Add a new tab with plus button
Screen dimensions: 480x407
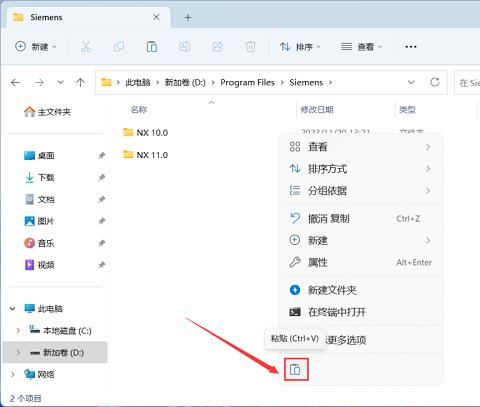(188, 17)
